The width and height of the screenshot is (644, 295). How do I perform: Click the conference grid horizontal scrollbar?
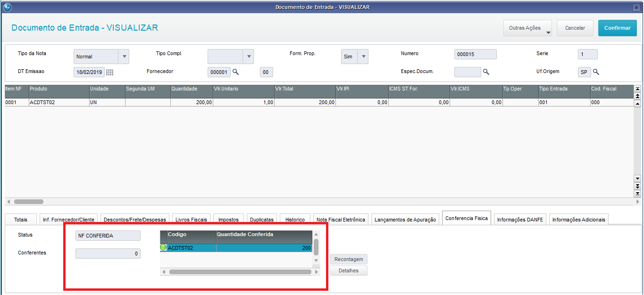click(x=240, y=272)
